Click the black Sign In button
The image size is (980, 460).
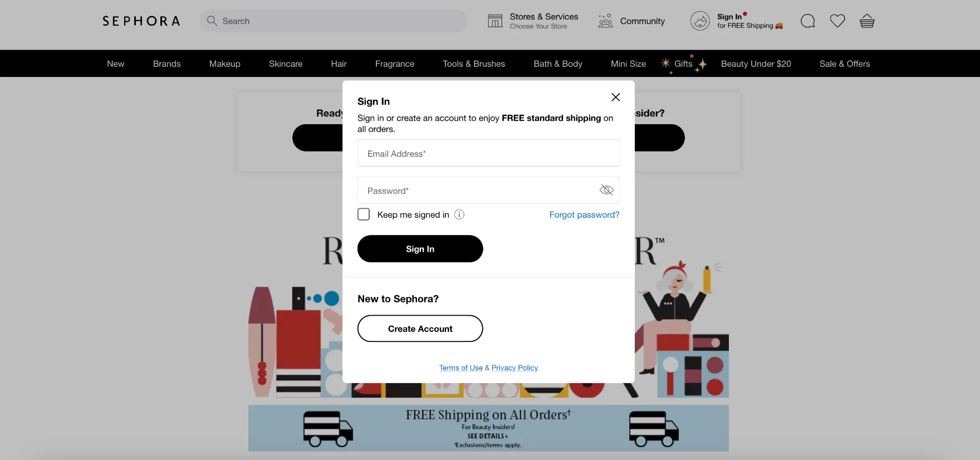pyautogui.click(x=420, y=249)
